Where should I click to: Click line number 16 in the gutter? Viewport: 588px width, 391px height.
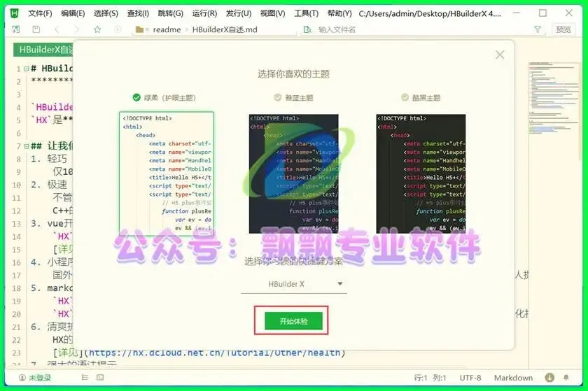[x=17, y=262]
